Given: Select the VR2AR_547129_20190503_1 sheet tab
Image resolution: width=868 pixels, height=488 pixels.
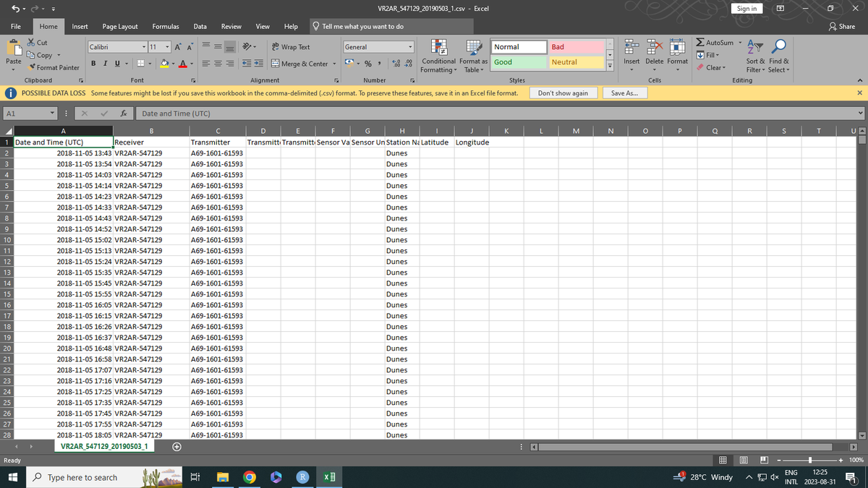Looking at the screenshot, I should (x=104, y=447).
